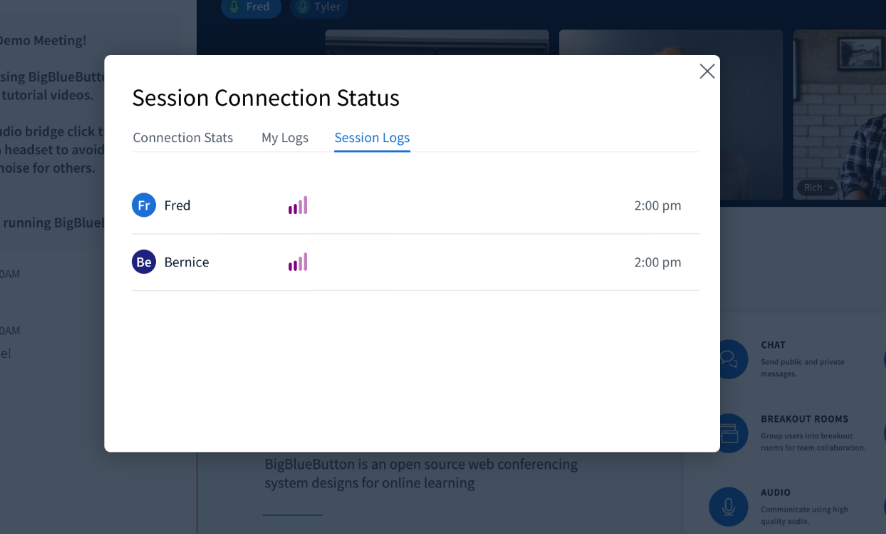Click Bernice's Be avatar circle
Screen dimensions: 886x534
tap(144, 262)
